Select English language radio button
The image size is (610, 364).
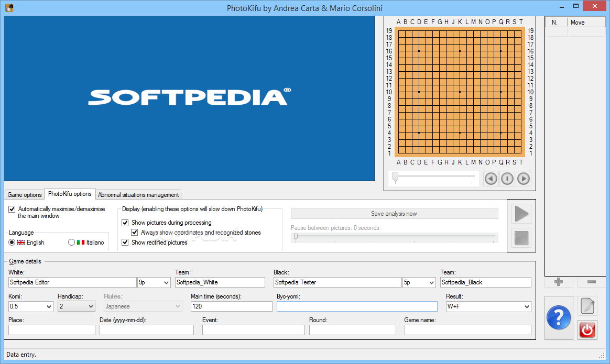(x=12, y=242)
